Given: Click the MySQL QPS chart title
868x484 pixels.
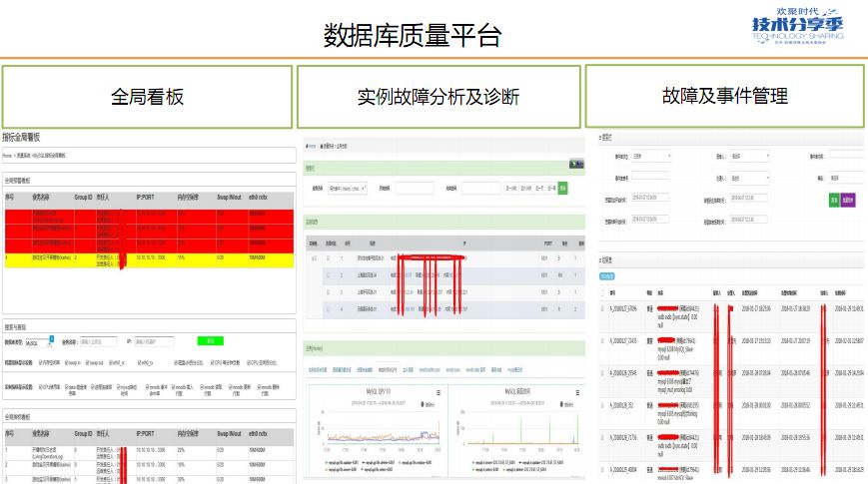Looking at the screenshot, I should [x=379, y=391].
